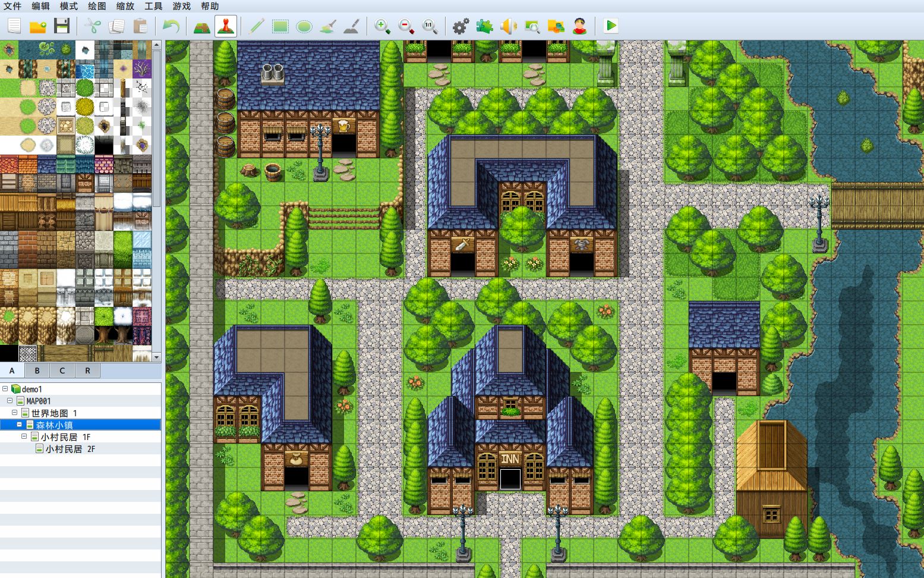Image resolution: width=924 pixels, height=578 pixels.
Task: Click the tileset palette scroll up arrow
Action: [157, 45]
